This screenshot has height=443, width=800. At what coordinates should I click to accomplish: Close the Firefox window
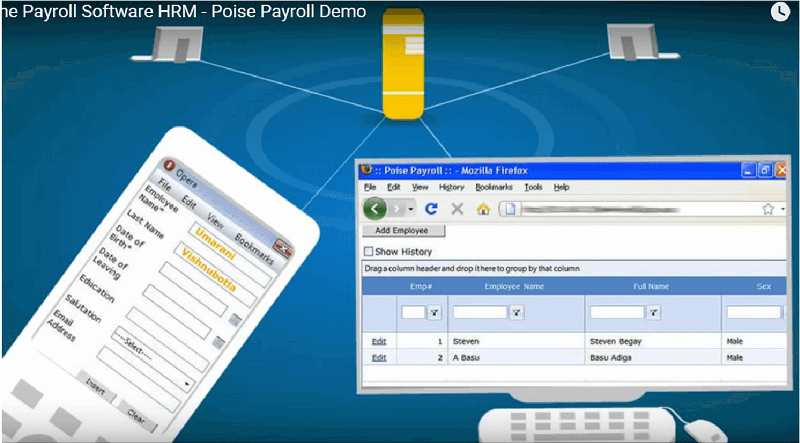[x=781, y=170]
